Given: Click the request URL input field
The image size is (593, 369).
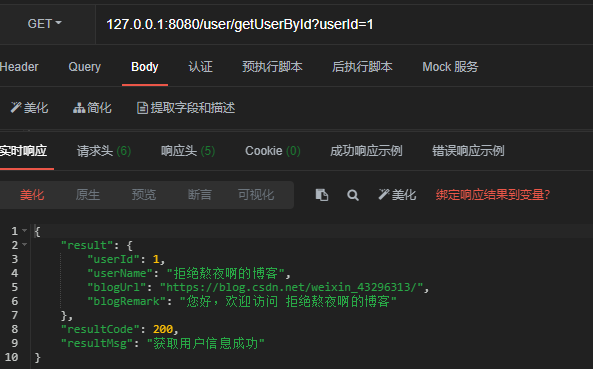Looking at the screenshot, I should tap(344, 25).
